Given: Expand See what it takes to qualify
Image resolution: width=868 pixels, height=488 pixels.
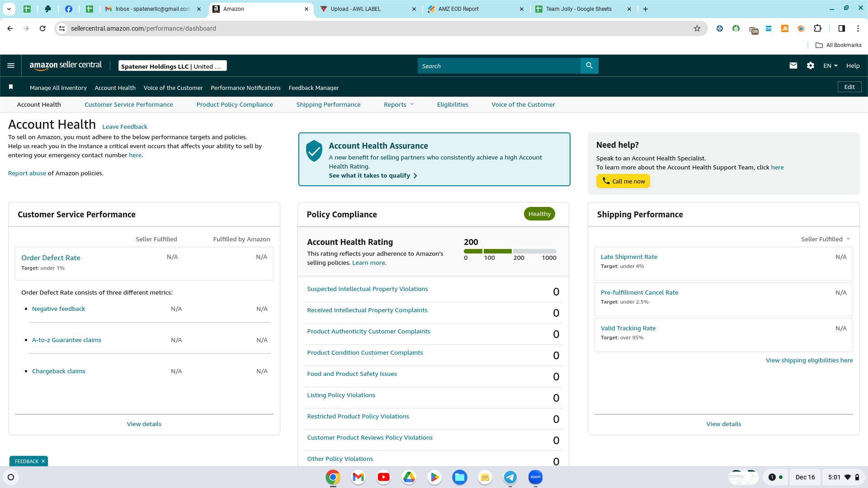Looking at the screenshot, I should [373, 175].
